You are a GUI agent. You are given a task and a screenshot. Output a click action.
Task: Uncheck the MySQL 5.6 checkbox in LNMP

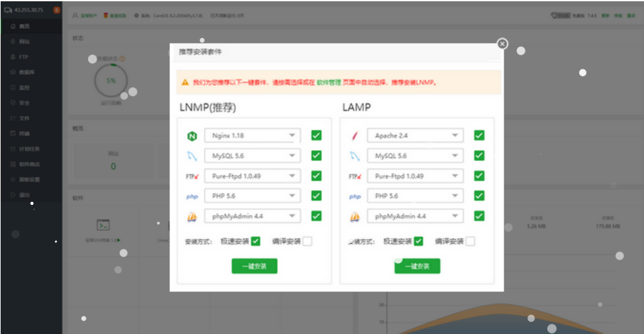(316, 155)
